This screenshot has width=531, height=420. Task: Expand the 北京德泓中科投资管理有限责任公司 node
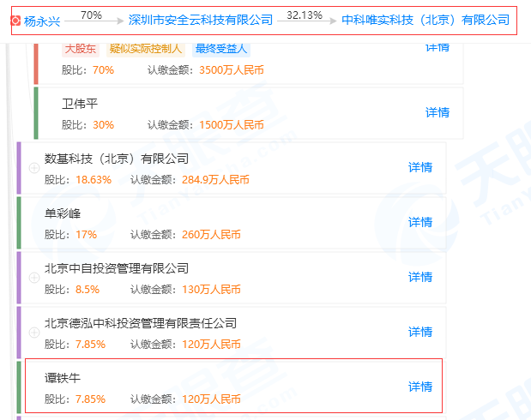click(33, 333)
